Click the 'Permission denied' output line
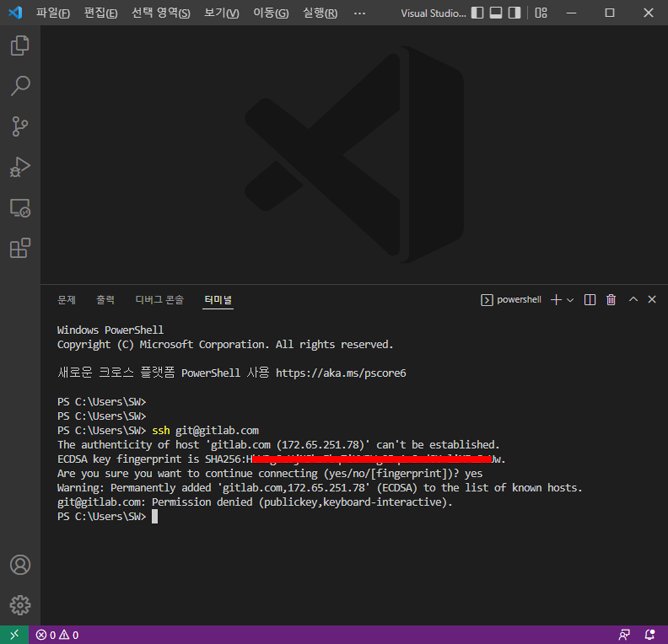The image size is (668, 644). tap(255, 502)
